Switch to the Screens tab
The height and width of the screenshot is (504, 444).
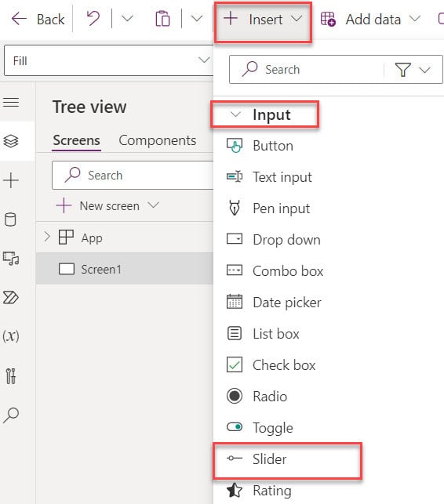coord(77,140)
